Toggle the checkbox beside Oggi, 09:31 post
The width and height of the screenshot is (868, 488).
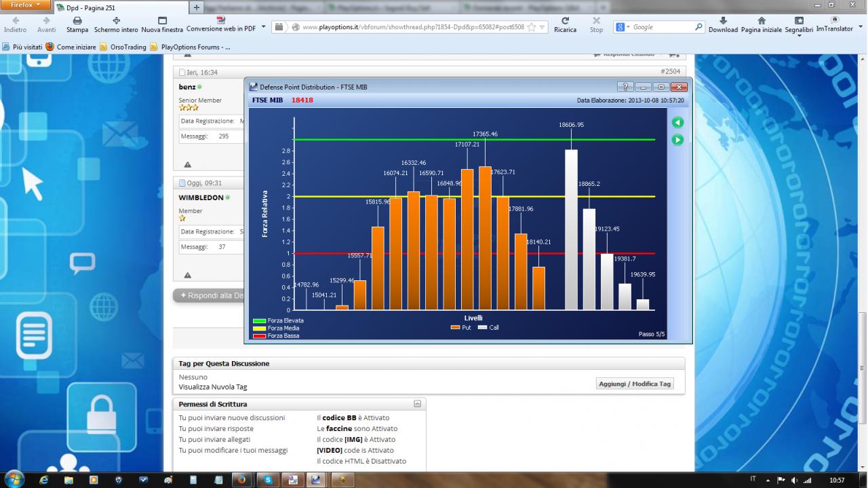coord(182,183)
